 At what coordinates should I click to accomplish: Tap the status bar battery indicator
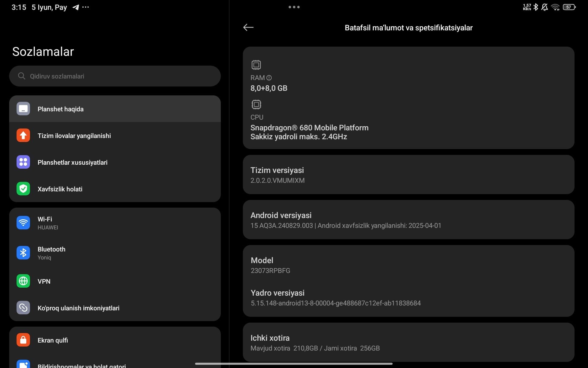[x=569, y=7]
